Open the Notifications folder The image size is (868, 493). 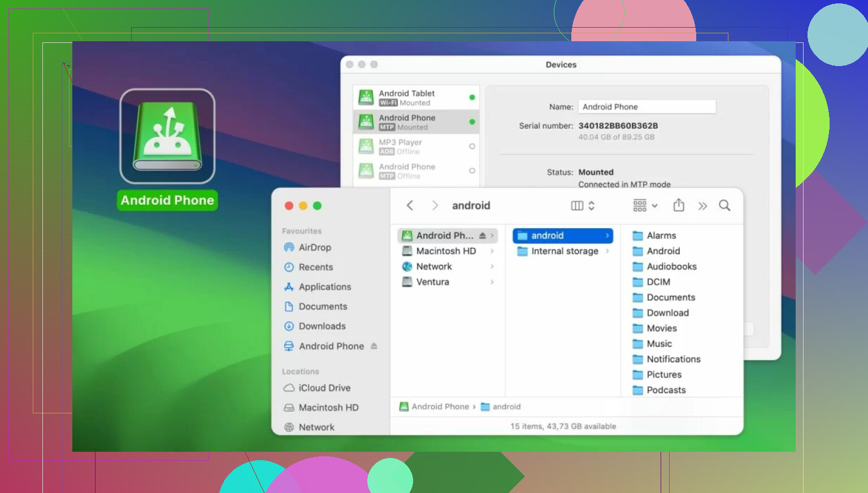[x=666, y=359]
